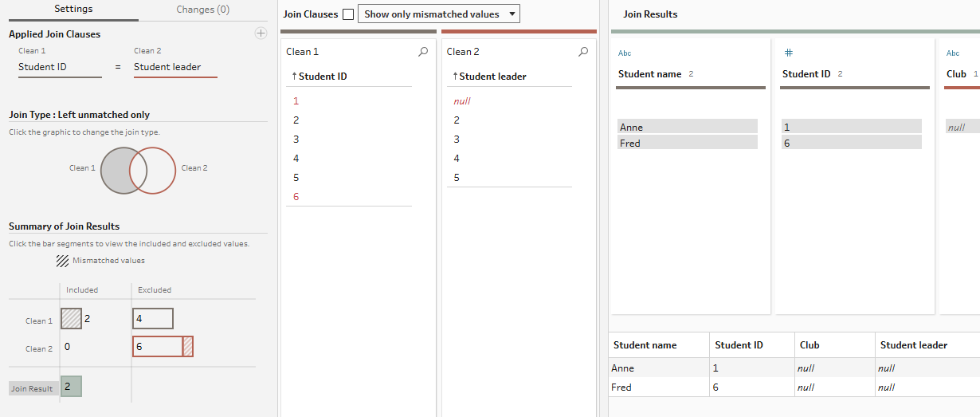The height and width of the screenshot is (417, 980).
Task: Switch to the Settings tab
Action: tap(73, 10)
